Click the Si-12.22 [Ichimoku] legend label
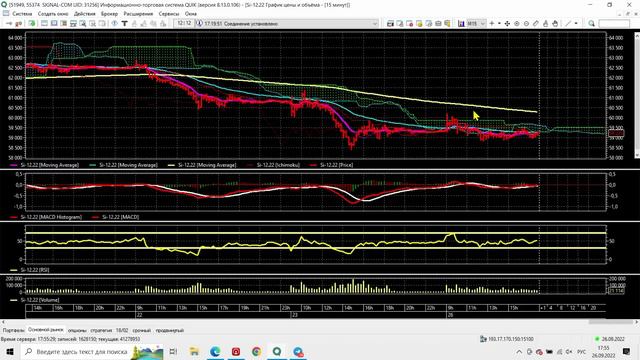640x360 pixels. (x=278, y=165)
